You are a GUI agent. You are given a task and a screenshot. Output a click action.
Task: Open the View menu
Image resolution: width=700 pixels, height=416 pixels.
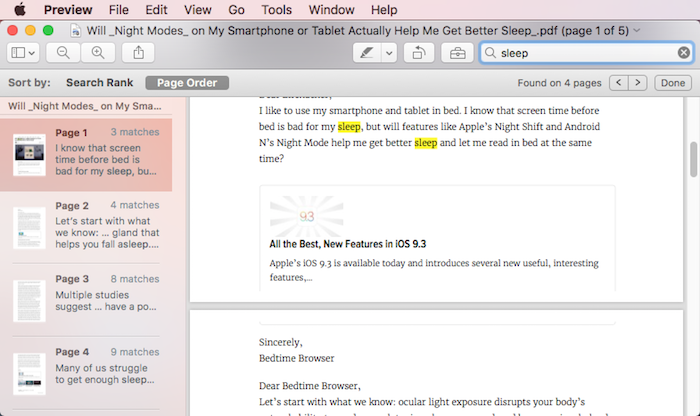(198, 9)
